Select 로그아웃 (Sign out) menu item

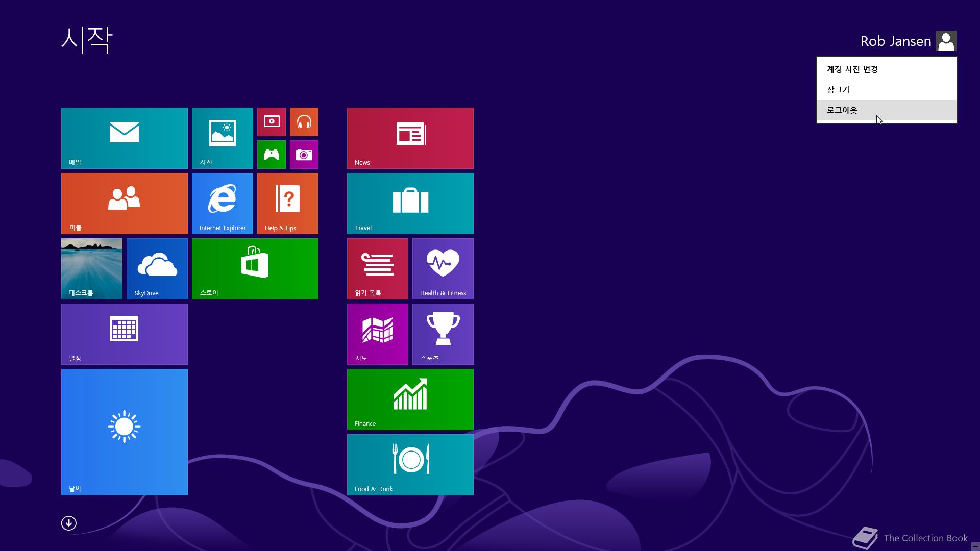point(887,110)
